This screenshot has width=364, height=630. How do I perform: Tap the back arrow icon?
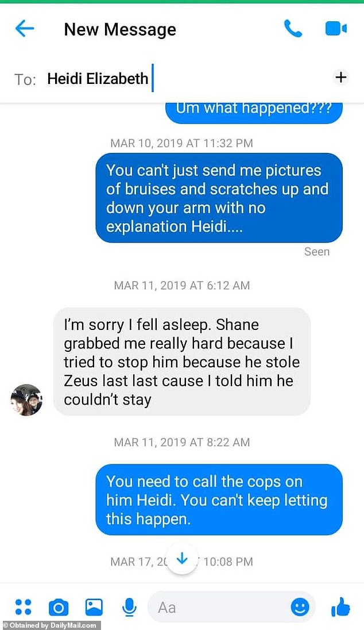pyautogui.click(x=25, y=29)
